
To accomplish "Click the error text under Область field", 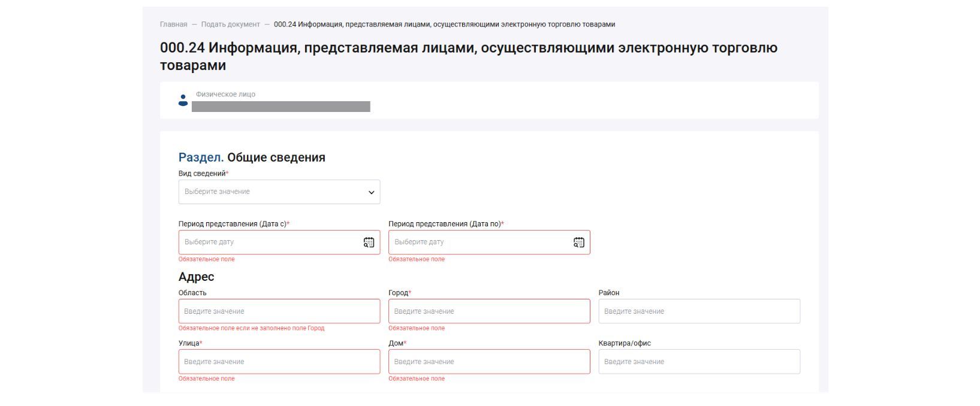I will [251, 328].
